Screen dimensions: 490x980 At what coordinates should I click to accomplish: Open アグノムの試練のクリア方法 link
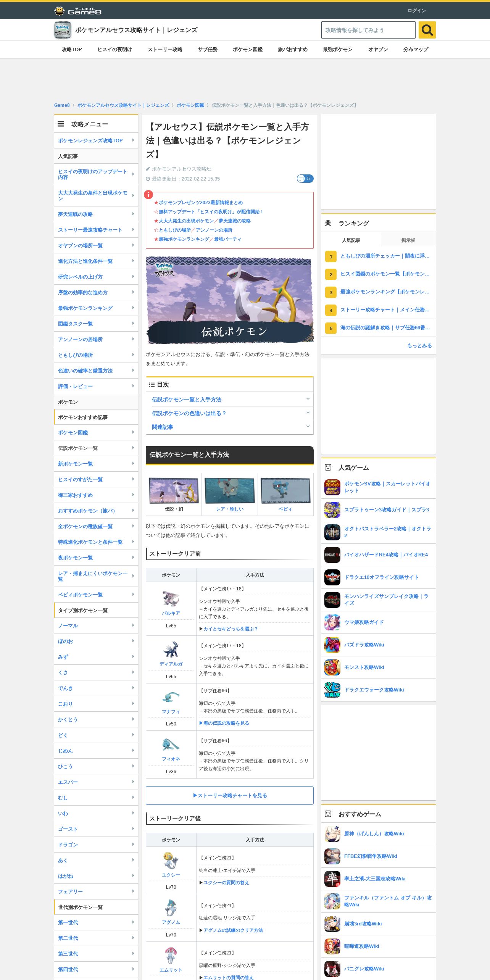[x=233, y=930]
